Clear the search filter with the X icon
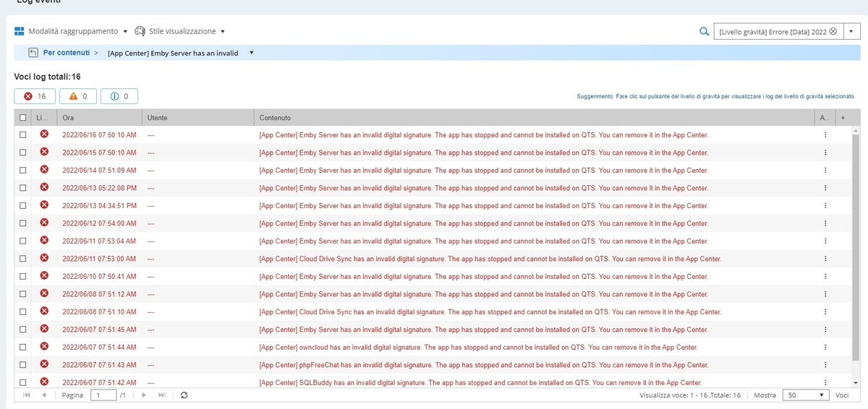 pyautogui.click(x=833, y=32)
